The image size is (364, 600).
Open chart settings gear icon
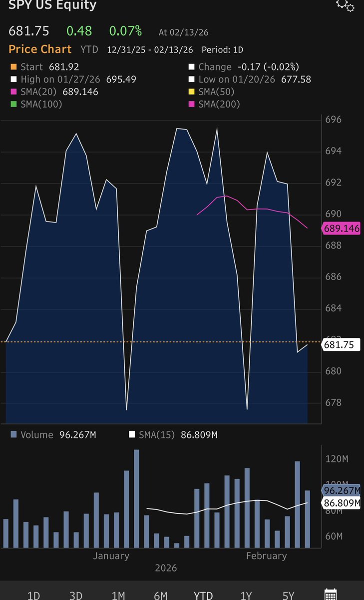click(x=345, y=5)
